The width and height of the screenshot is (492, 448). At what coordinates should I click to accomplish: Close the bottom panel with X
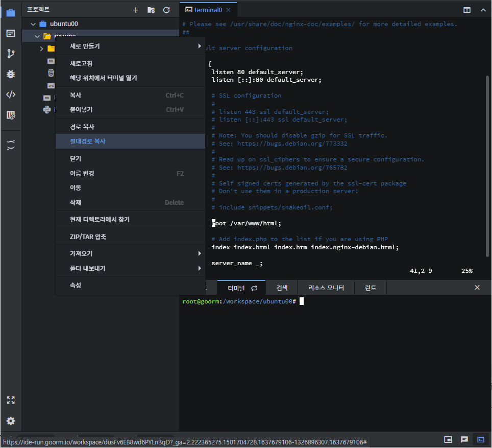(477, 288)
